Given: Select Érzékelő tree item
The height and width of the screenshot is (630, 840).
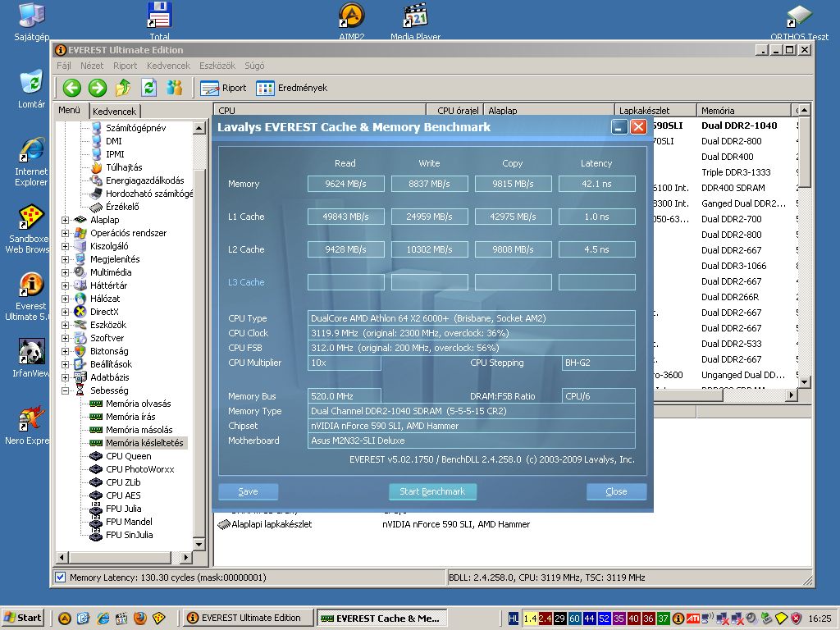Looking at the screenshot, I should click(x=122, y=207).
